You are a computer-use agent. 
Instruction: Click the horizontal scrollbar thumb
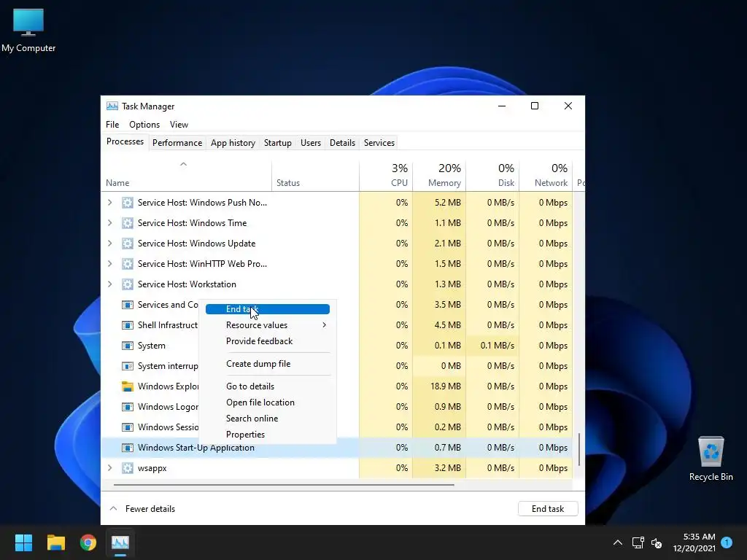click(x=284, y=485)
